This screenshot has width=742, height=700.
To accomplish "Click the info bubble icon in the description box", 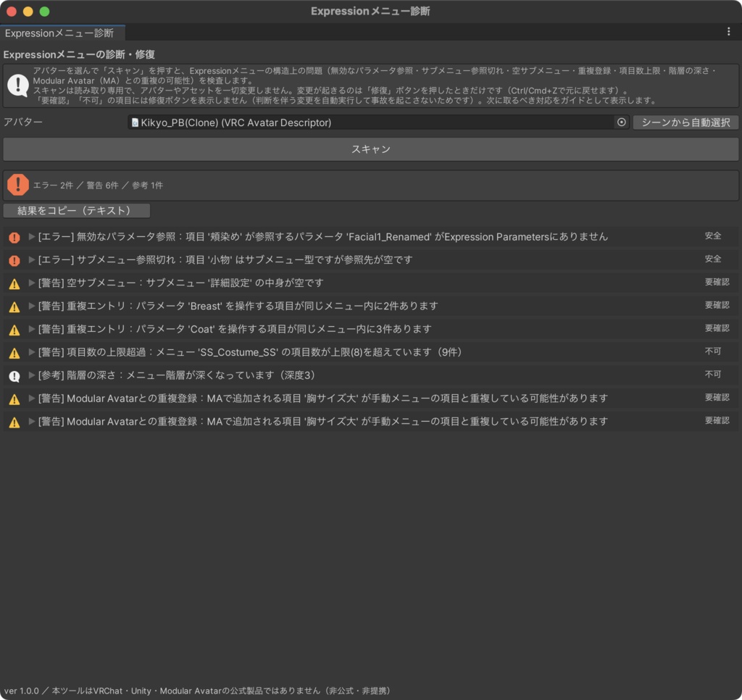I will point(18,86).
